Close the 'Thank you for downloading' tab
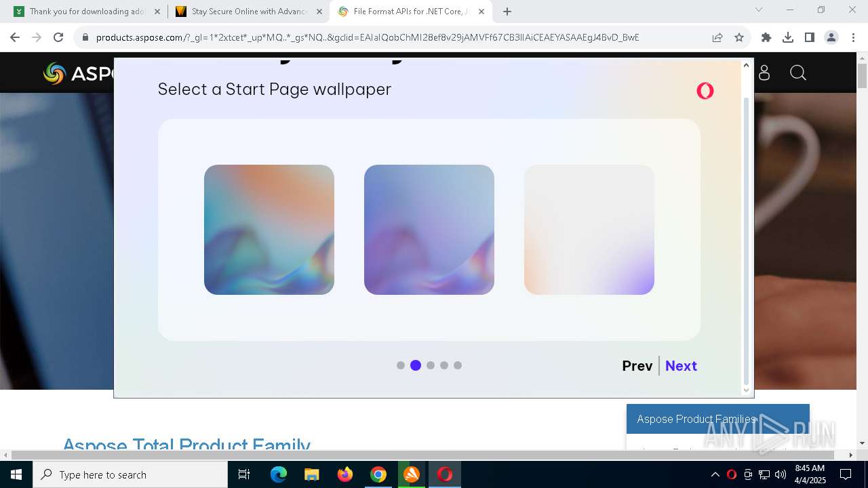The width and height of the screenshot is (868, 488). click(x=157, y=12)
